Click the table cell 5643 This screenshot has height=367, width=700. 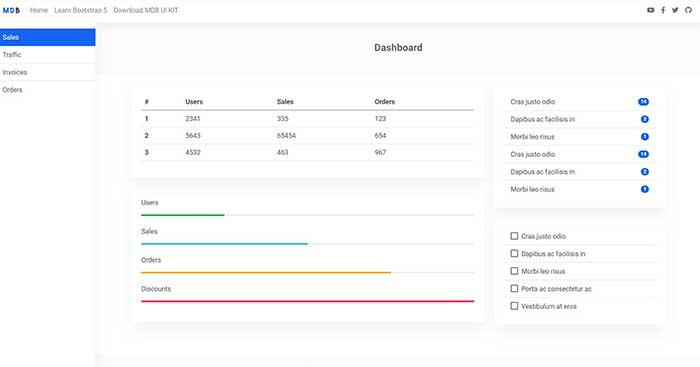click(193, 135)
